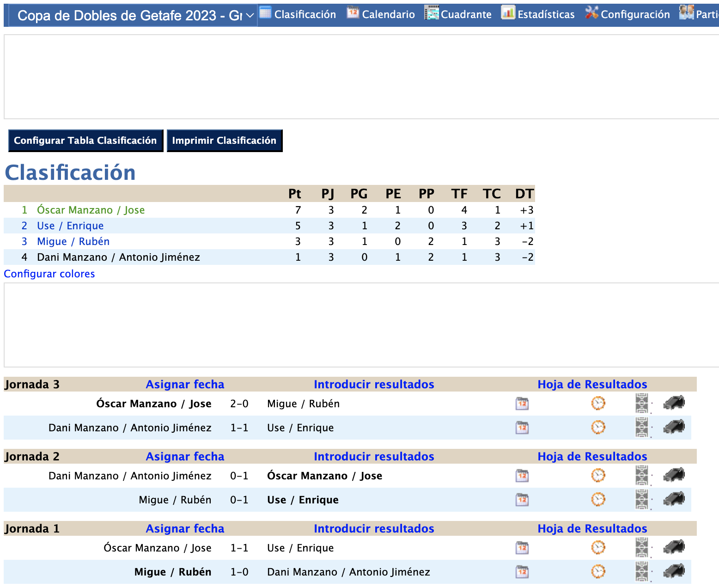Click Introducir resultados for Jornada 3
Viewport: 719px width, 588px height.
click(x=374, y=385)
